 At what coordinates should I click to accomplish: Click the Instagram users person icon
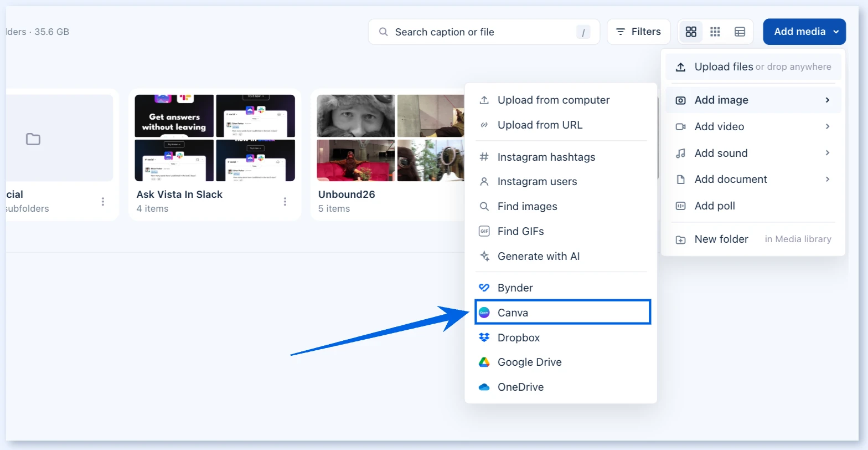pyautogui.click(x=484, y=182)
